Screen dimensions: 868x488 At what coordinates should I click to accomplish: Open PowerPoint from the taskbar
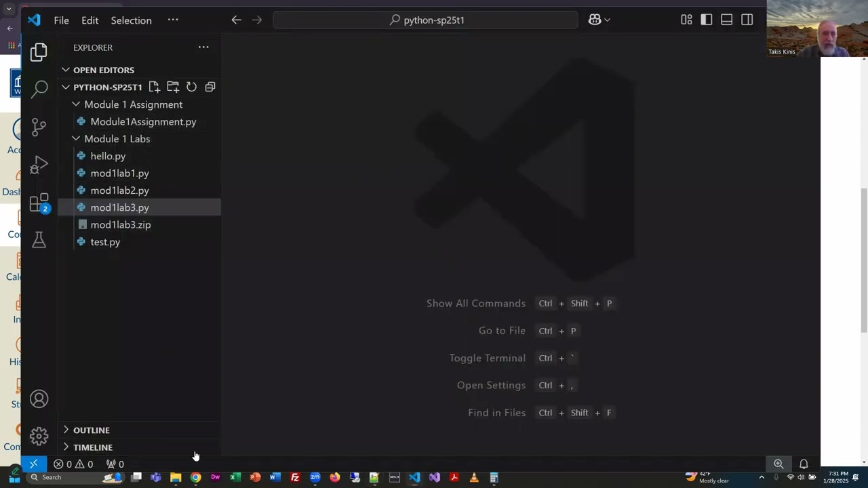click(x=255, y=478)
